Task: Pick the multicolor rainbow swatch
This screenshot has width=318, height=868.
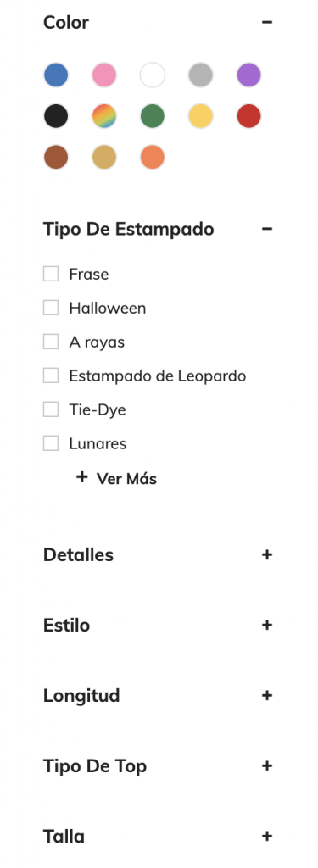Action: tap(104, 116)
